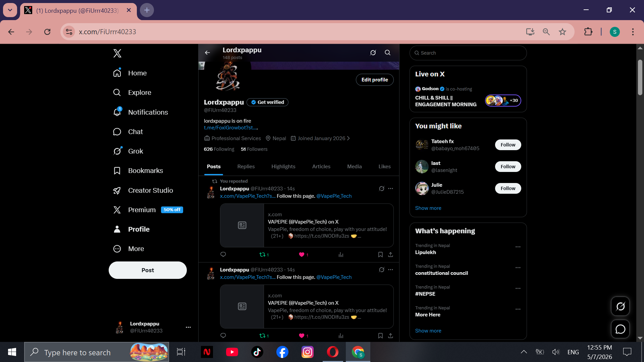Click the Post button
This screenshot has height=362, width=644.
(148, 270)
